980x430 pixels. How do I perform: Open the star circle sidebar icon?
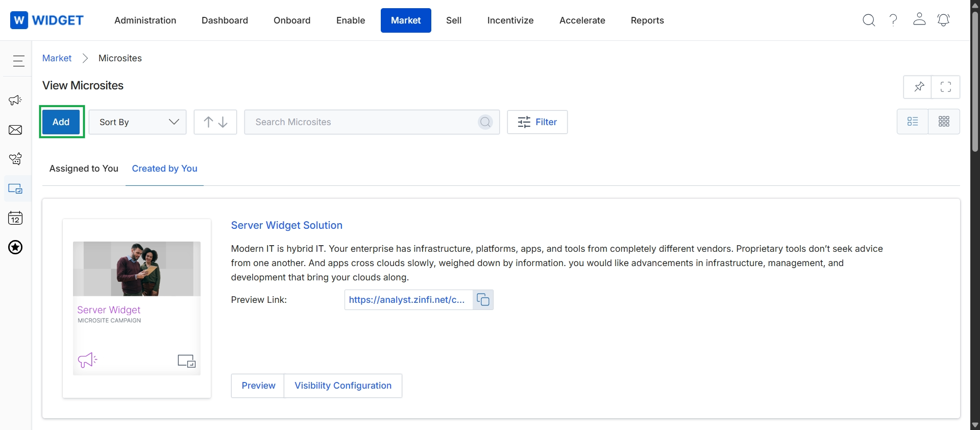click(x=15, y=248)
